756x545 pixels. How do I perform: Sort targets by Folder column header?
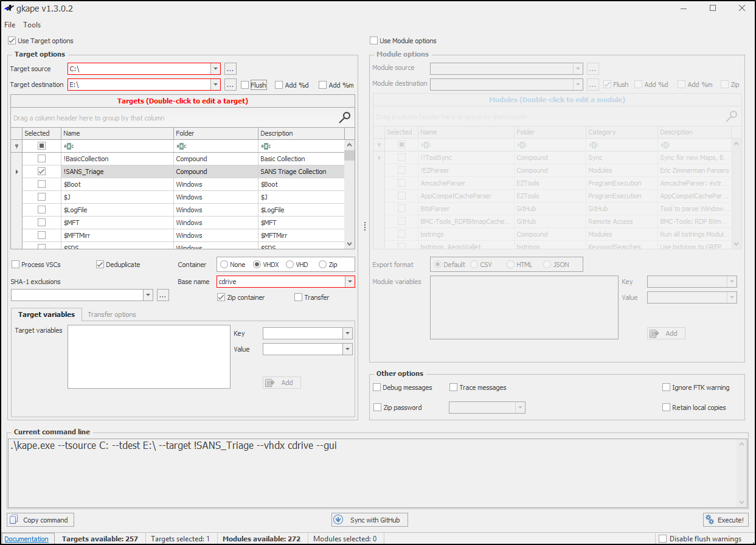pyautogui.click(x=215, y=133)
